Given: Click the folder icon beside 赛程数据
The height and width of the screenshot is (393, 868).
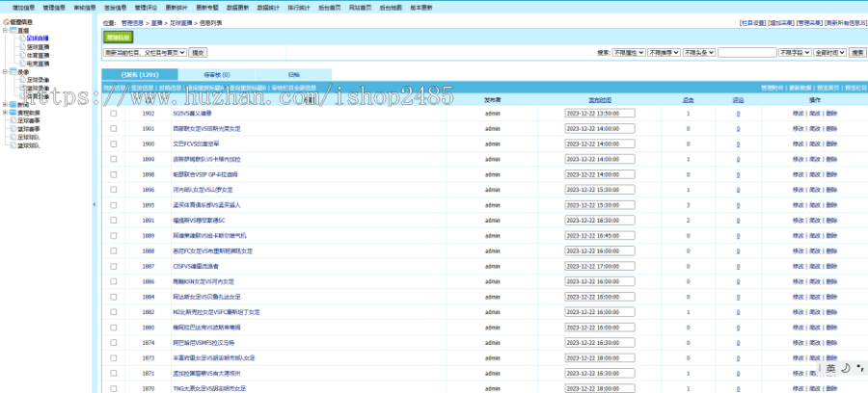Looking at the screenshot, I should [13, 112].
